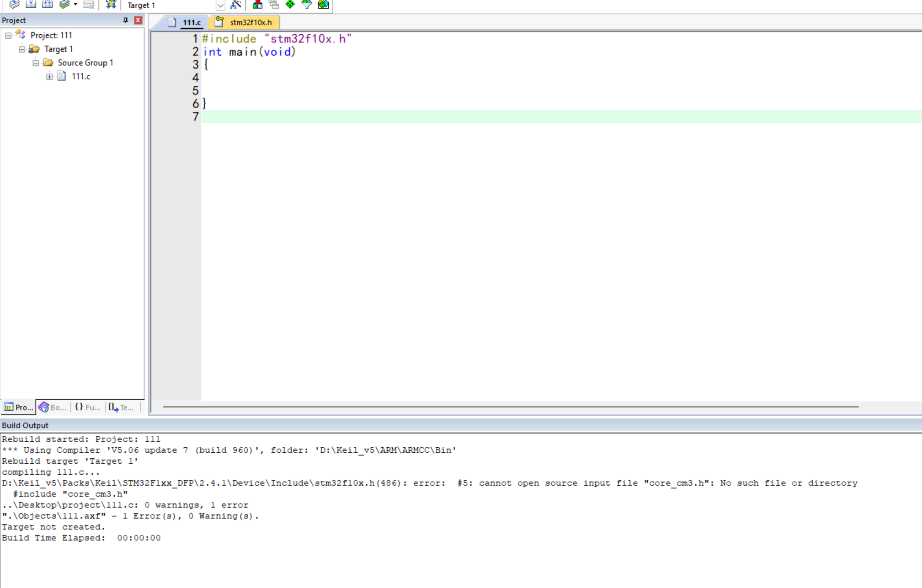Pin the Project panel with pushpin
The height and width of the screenshot is (588, 922).
[125, 20]
